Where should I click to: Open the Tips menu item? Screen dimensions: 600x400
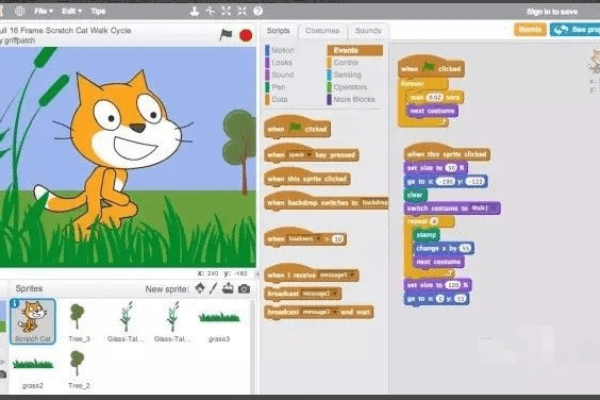coord(98,11)
